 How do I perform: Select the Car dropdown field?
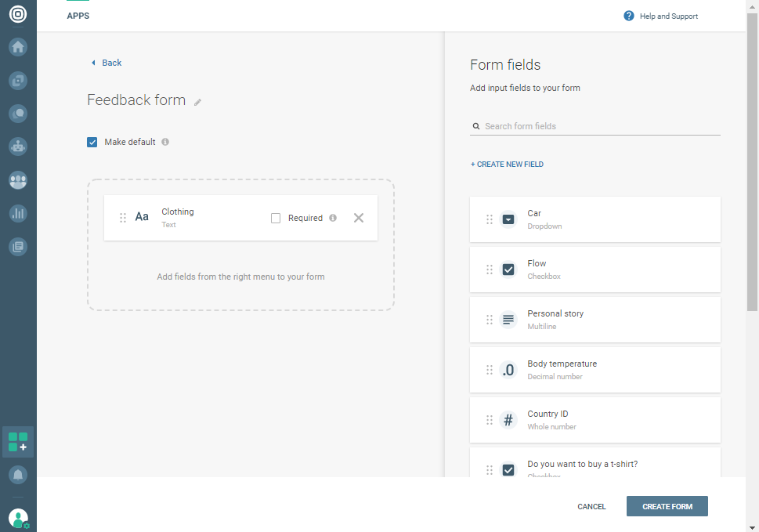coord(595,219)
